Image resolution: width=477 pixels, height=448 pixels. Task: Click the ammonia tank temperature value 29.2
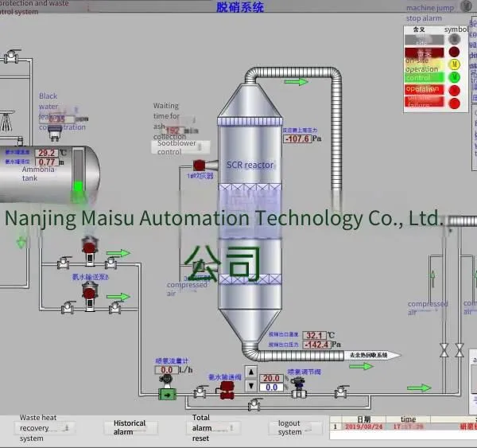pyautogui.click(x=47, y=153)
